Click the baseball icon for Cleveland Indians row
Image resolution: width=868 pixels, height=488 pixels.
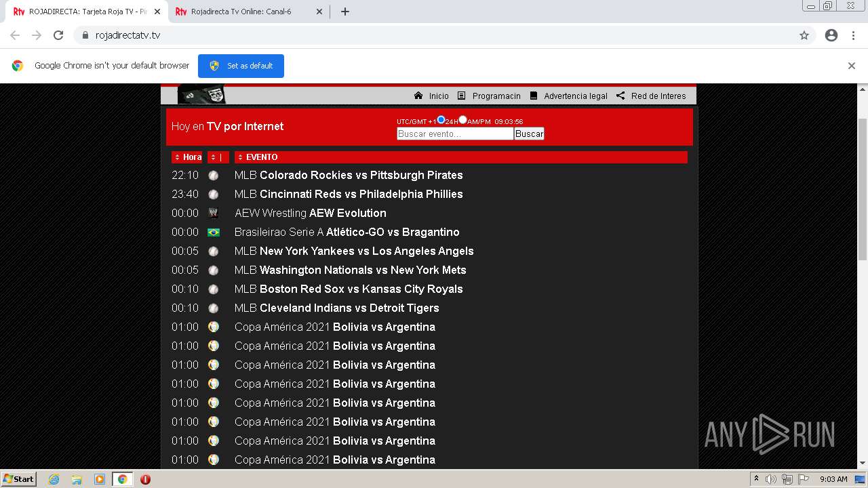click(214, 308)
